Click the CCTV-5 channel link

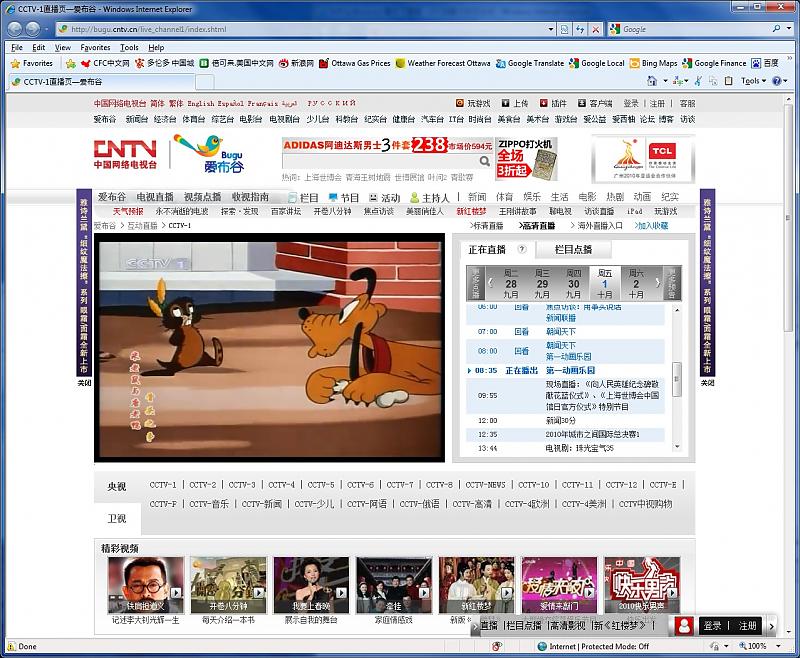321,485
